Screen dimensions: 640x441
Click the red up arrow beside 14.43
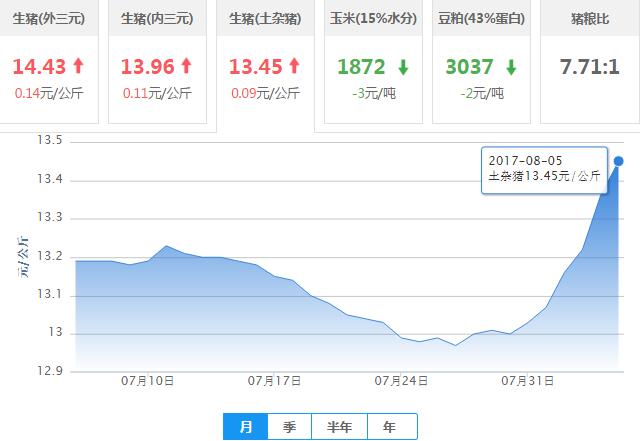point(78,67)
